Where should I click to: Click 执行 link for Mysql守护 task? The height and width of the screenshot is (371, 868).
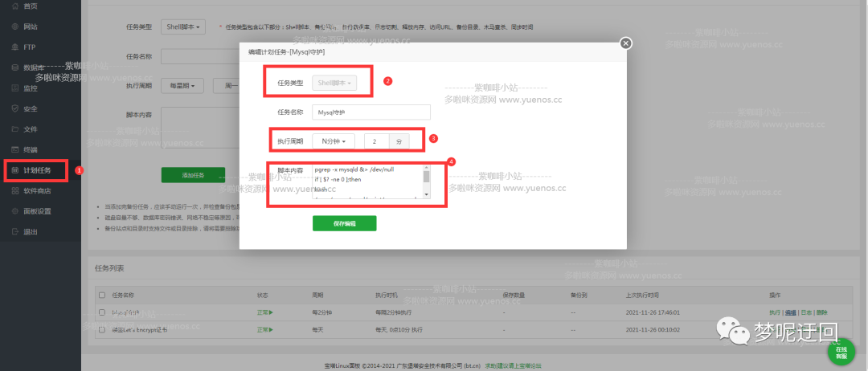click(775, 312)
